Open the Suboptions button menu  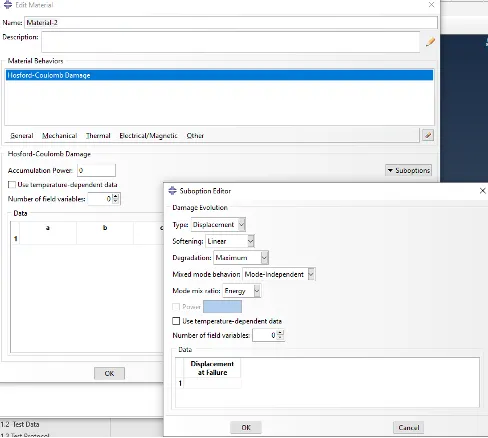tap(409, 170)
